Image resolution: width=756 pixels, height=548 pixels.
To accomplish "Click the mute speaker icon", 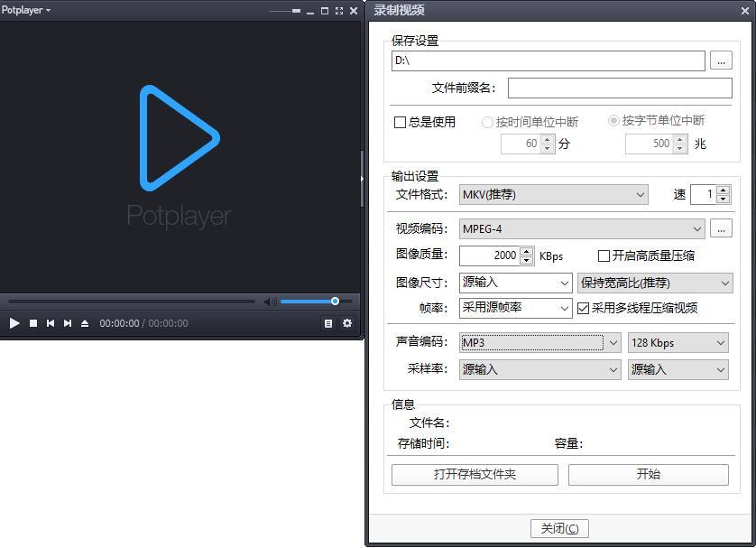I will coord(272,301).
